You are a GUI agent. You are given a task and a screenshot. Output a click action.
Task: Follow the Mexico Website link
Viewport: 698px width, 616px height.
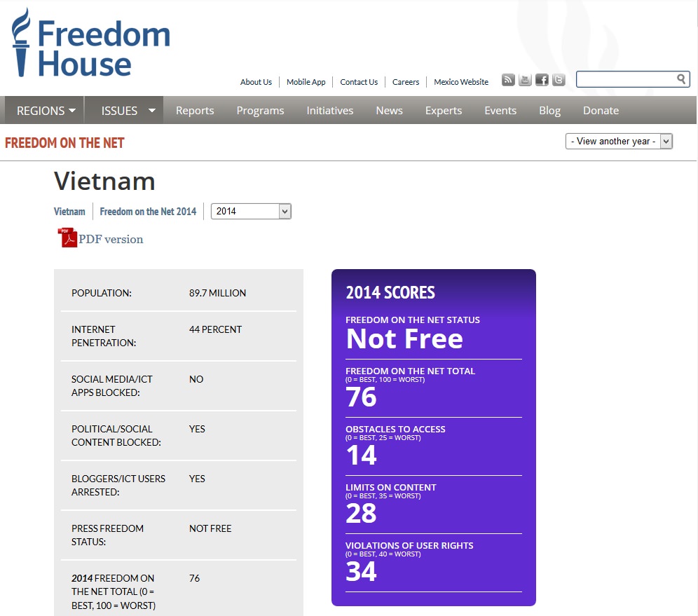[x=461, y=82]
